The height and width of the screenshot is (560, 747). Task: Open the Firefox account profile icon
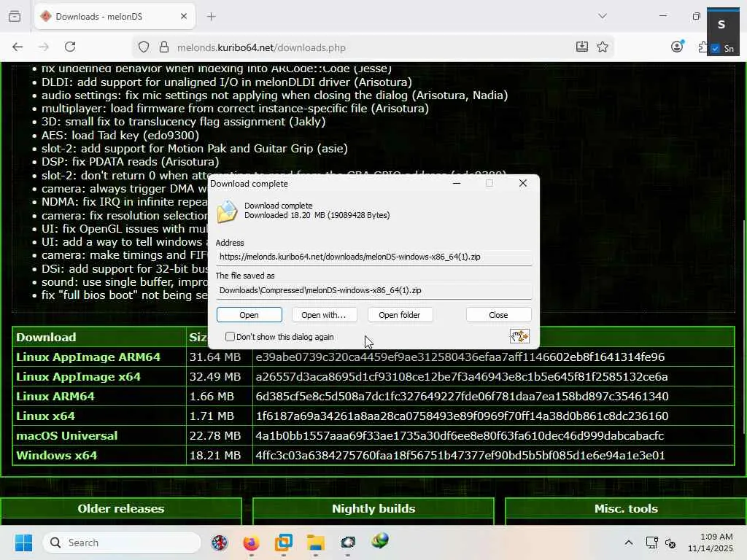click(x=677, y=47)
